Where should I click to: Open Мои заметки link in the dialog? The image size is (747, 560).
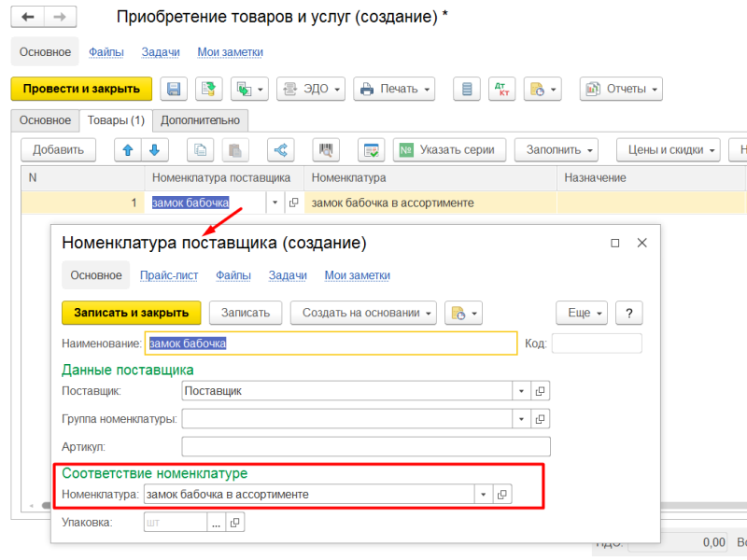point(358,275)
